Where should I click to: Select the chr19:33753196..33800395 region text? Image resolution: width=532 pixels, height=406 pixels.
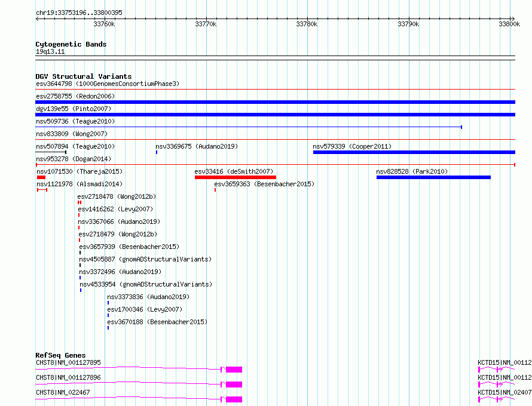pyautogui.click(x=79, y=13)
